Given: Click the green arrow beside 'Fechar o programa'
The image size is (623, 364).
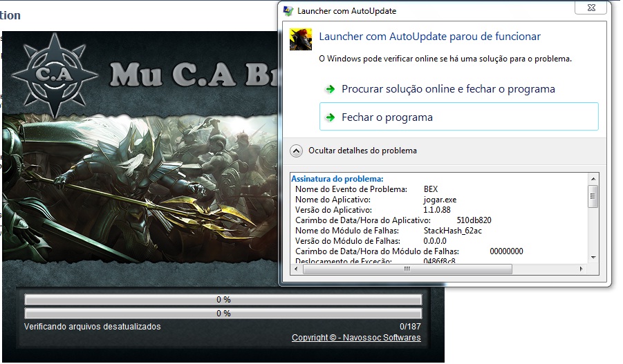Looking at the screenshot, I should (330, 117).
